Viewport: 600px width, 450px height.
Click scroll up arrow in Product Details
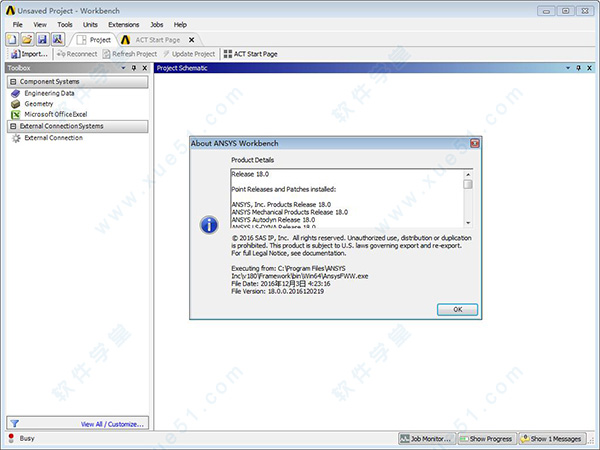pyautogui.click(x=468, y=174)
